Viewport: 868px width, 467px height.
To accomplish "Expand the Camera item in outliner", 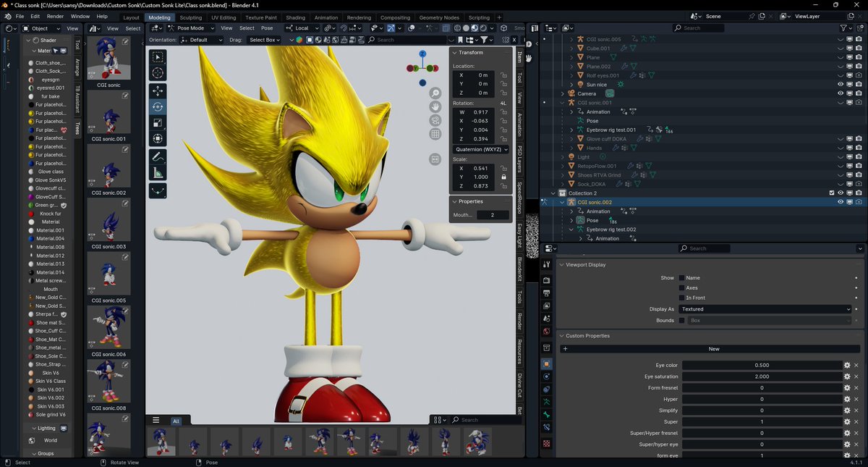I will 563,93.
